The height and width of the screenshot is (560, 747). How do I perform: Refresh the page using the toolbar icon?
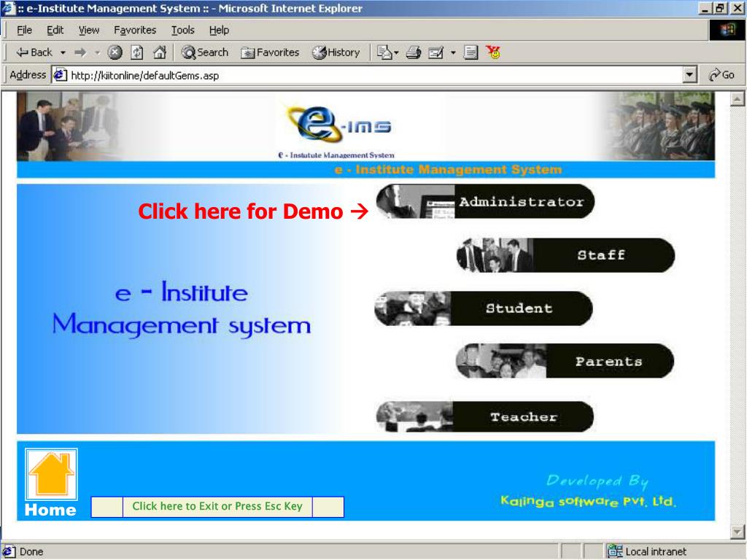tap(136, 52)
